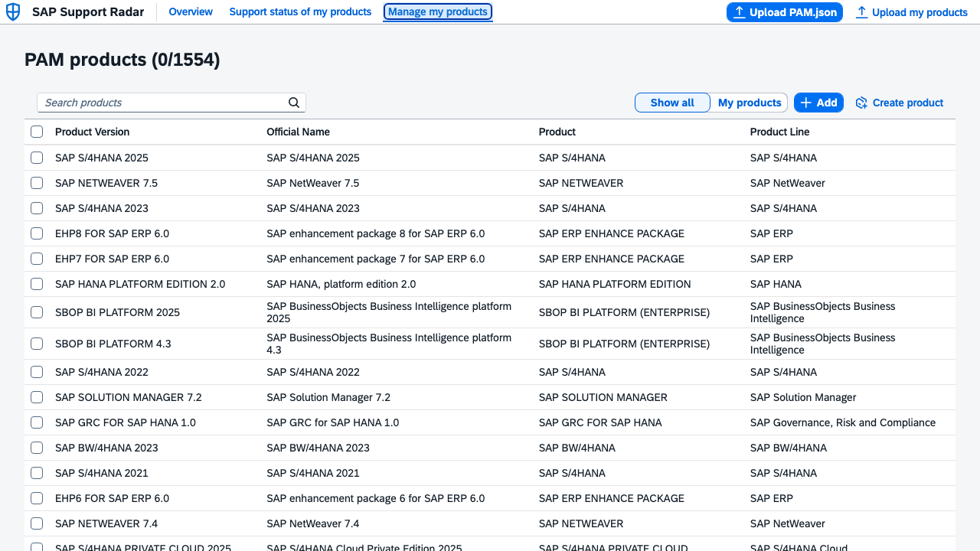
Task: Click Upload my products link
Action: click(x=912, y=12)
